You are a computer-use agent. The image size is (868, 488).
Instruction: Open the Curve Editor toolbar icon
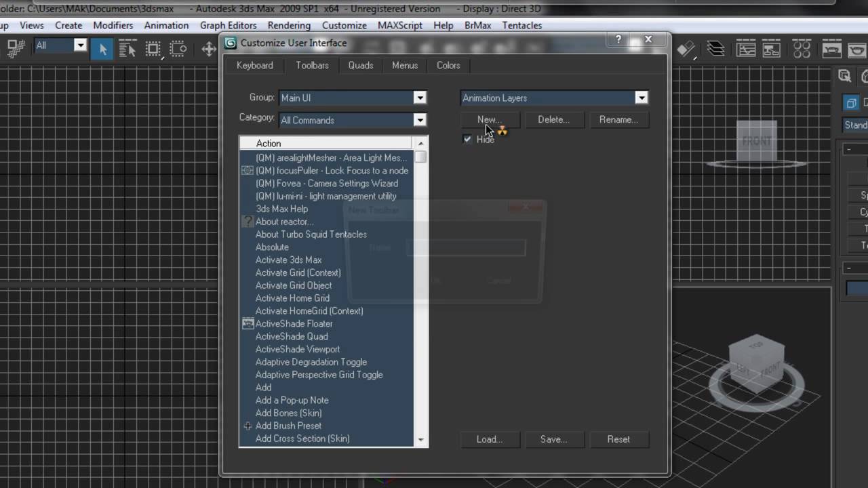pyautogui.click(x=747, y=49)
